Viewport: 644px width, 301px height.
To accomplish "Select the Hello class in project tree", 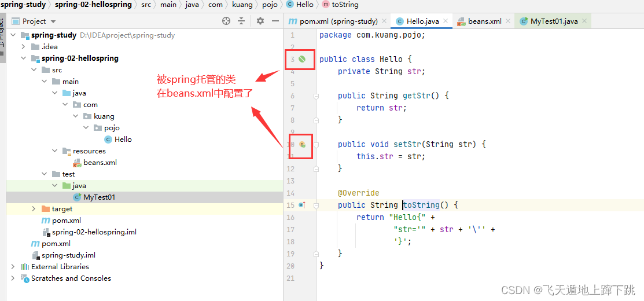I will point(118,139).
